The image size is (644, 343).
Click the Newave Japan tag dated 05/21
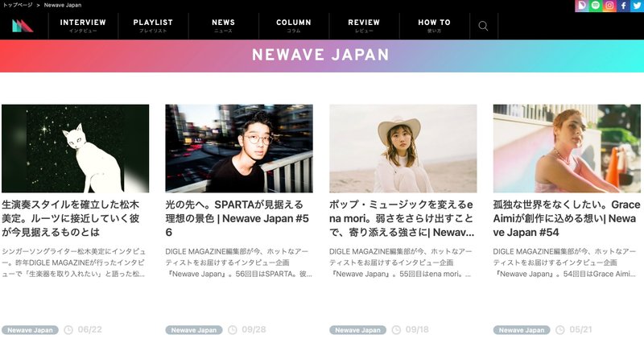(522, 330)
